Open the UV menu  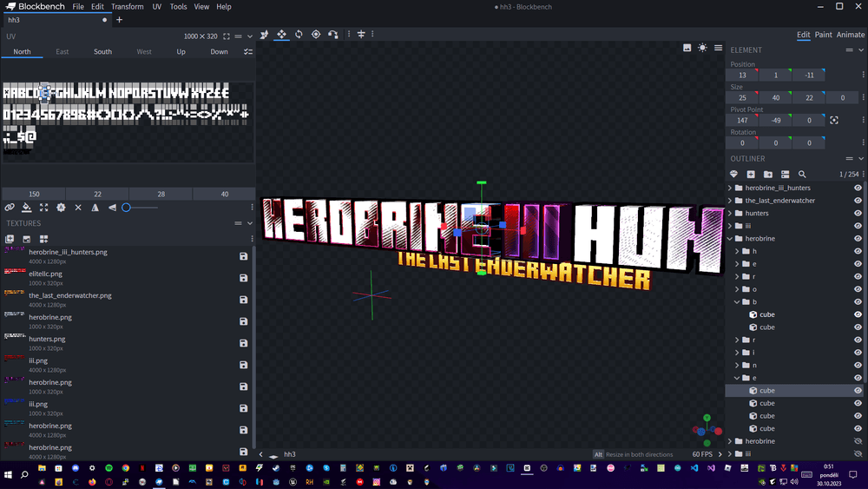pos(156,7)
